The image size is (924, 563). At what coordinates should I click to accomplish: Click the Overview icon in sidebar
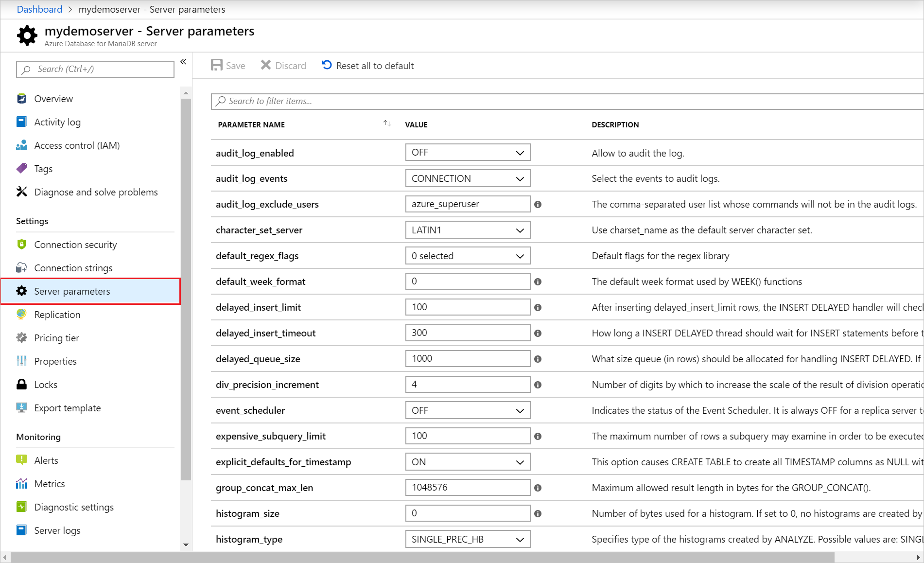pos(21,99)
